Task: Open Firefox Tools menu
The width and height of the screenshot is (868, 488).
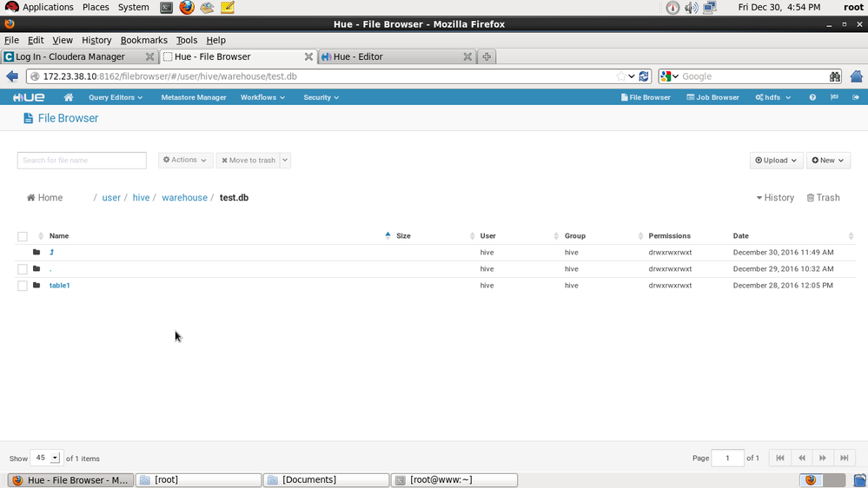Action: [187, 40]
